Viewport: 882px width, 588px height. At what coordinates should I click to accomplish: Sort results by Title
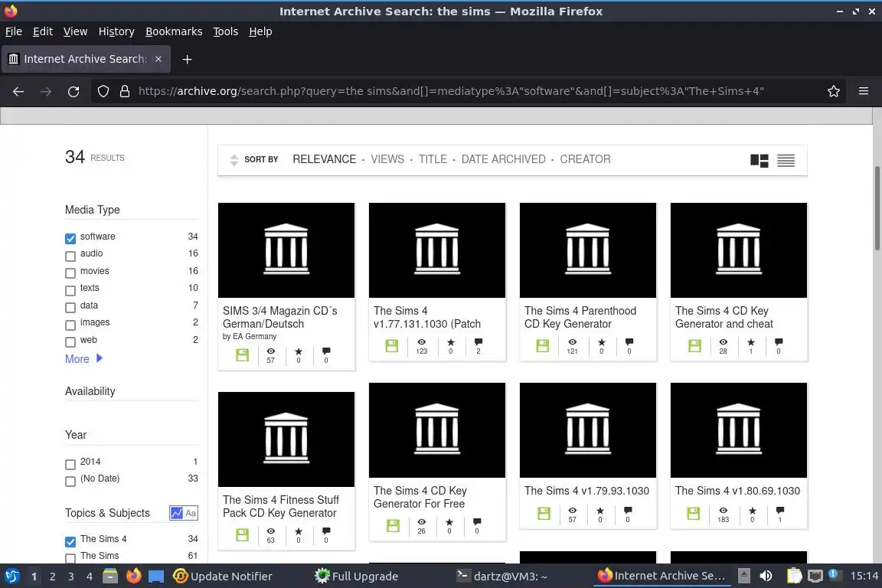433,159
